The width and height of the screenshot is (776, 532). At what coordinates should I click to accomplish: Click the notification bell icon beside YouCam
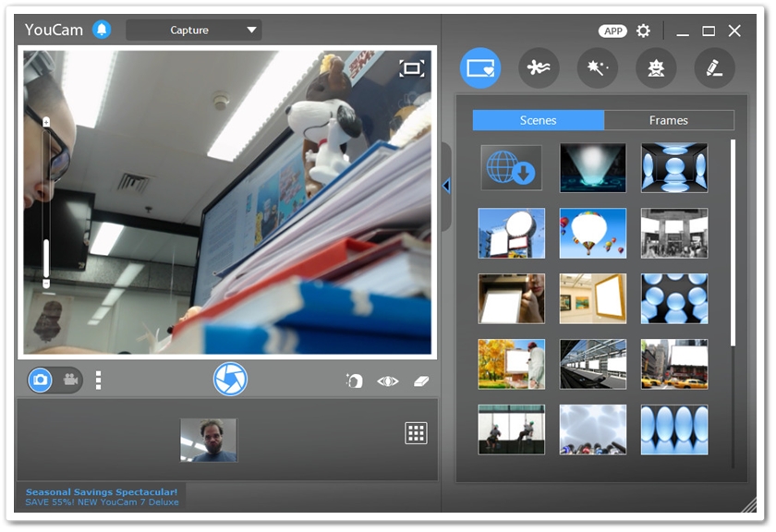point(102,30)
